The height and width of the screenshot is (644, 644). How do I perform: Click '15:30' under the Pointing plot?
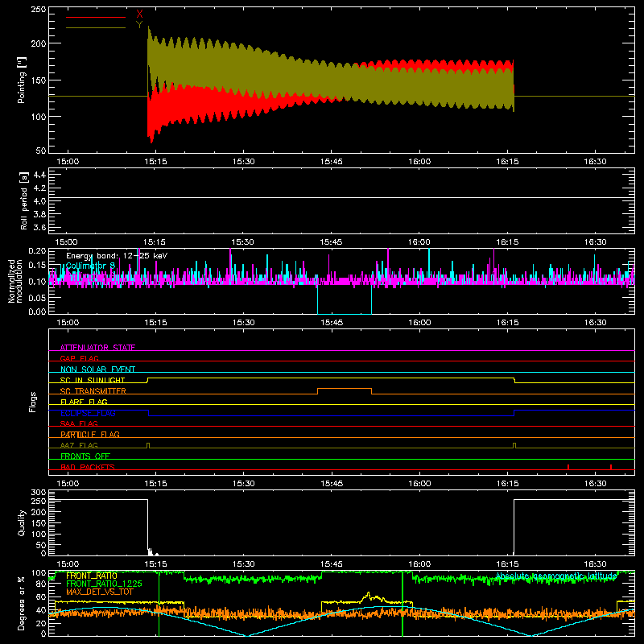[244, 162]
